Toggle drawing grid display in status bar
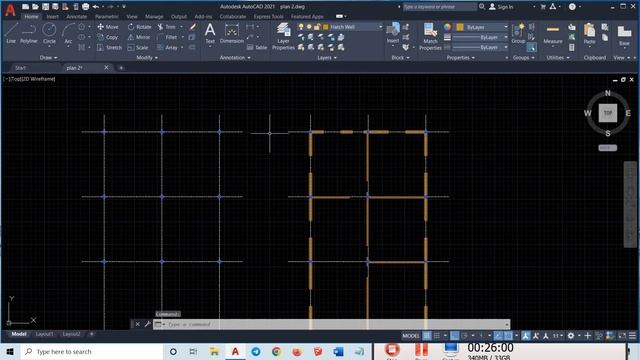This screenshot has width=640, height=360. [x=427, y=336]
